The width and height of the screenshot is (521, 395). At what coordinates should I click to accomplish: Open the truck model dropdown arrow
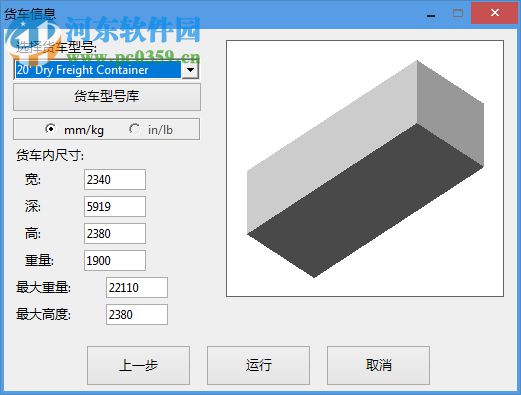(190, 70)
